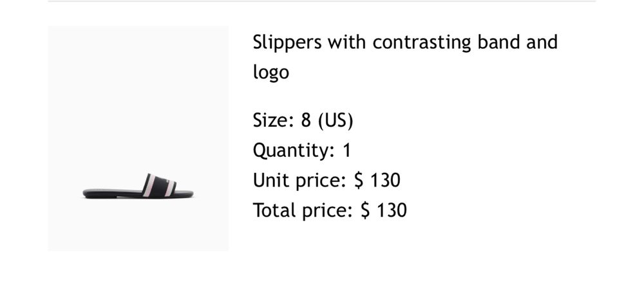Click the unit price amount '$ 130'
Image resolution: width=644 pixels, height=281 pixels.
(377, 180)
